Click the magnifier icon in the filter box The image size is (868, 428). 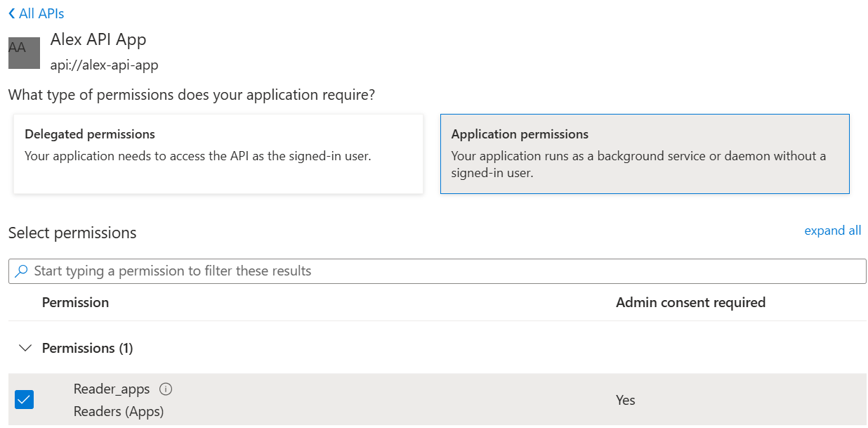tap(22, 271)
